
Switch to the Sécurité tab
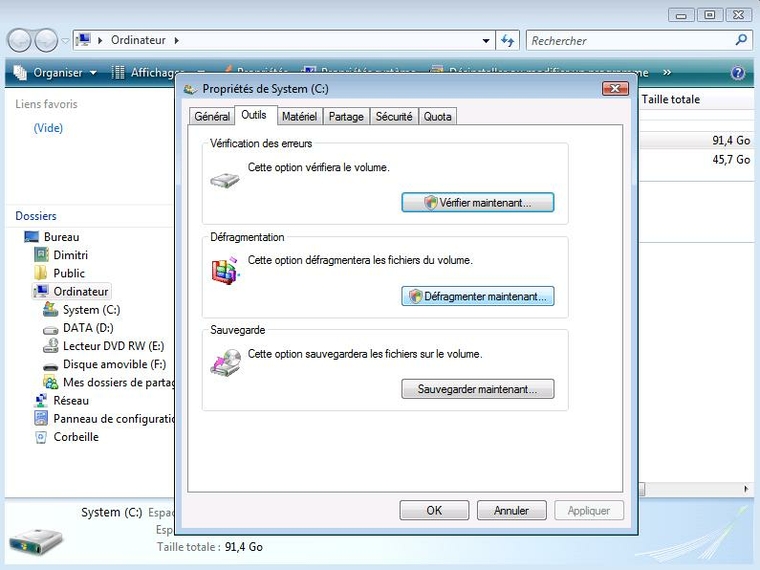point(394,116)
